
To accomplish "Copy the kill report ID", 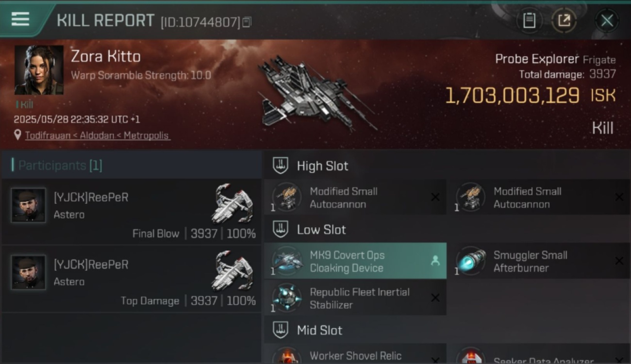I will 247,22.
